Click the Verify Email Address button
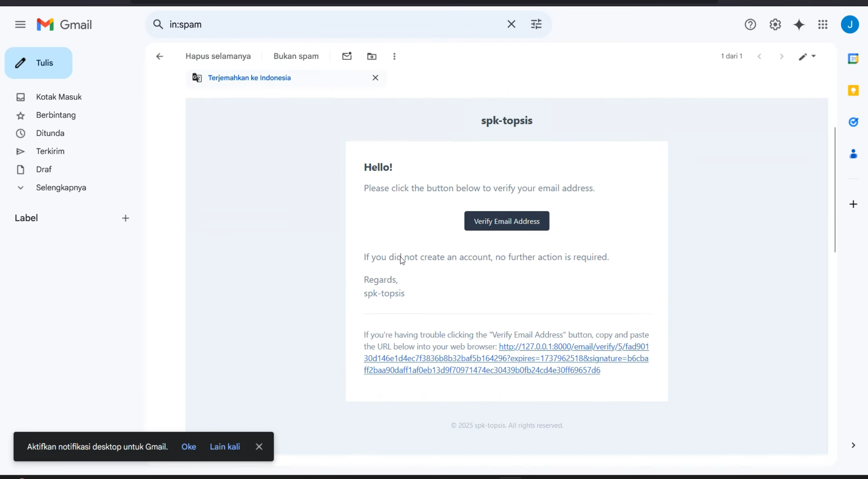Image resolution: width=868 pixels, height=479 pixels. (506, 221)
